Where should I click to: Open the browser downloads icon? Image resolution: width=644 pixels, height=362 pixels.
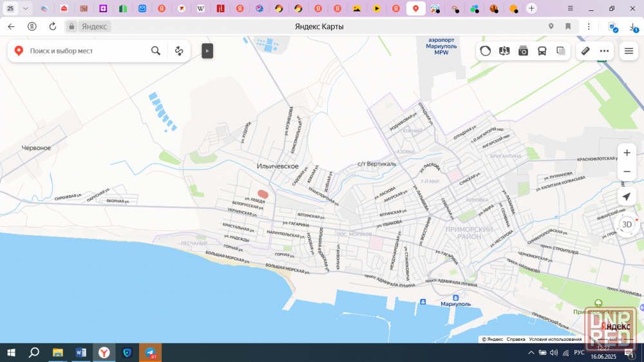tap(634, 27)
